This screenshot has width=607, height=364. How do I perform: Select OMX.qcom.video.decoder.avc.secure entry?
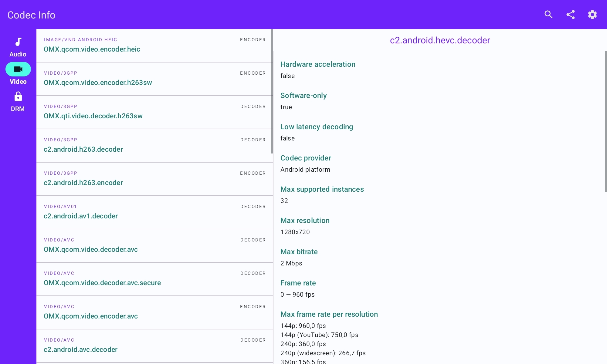[x=154, y=279]
